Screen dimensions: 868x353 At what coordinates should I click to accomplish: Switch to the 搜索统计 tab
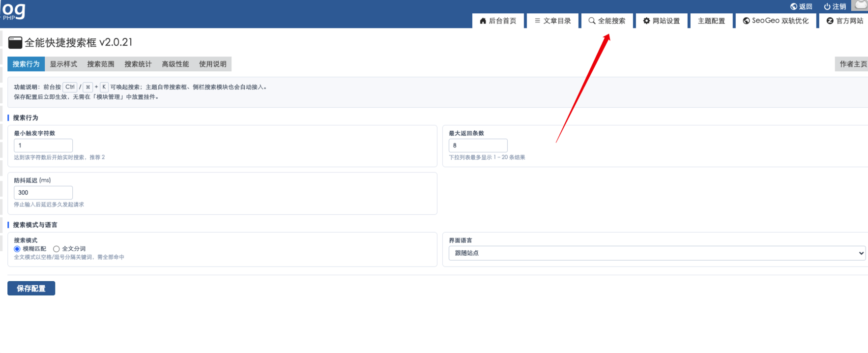[138, 64]
